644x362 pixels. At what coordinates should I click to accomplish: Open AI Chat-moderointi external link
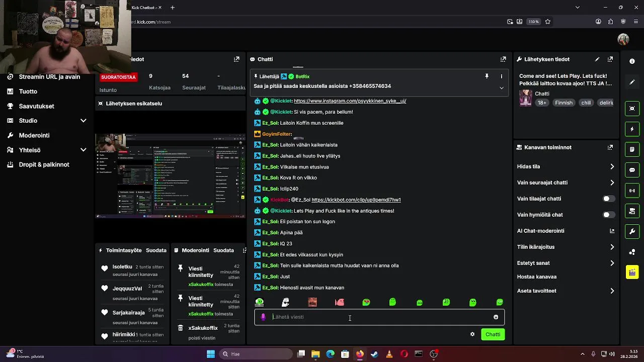(x=612, y=231)
